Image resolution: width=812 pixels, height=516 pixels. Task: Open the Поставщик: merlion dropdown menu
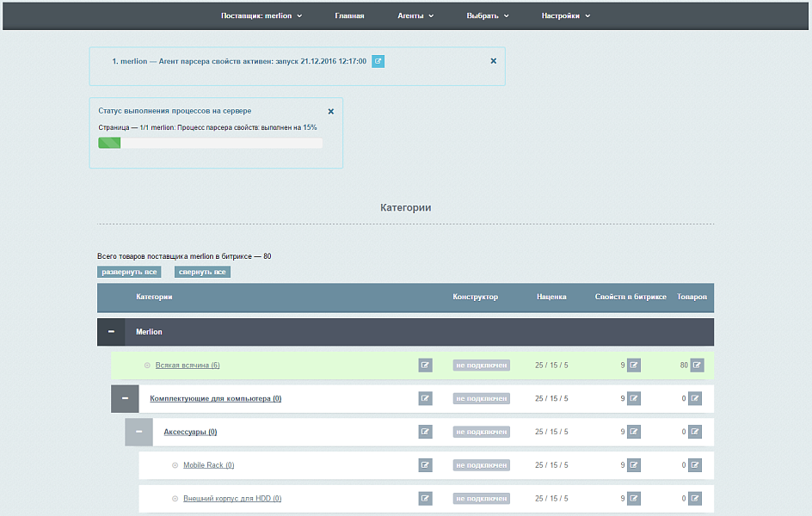261,15
